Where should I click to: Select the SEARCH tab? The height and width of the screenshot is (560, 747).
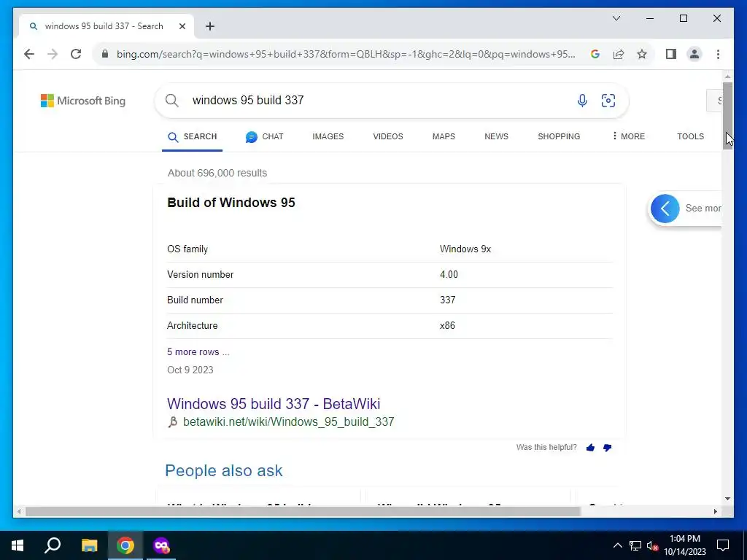[x=192, y=136]
